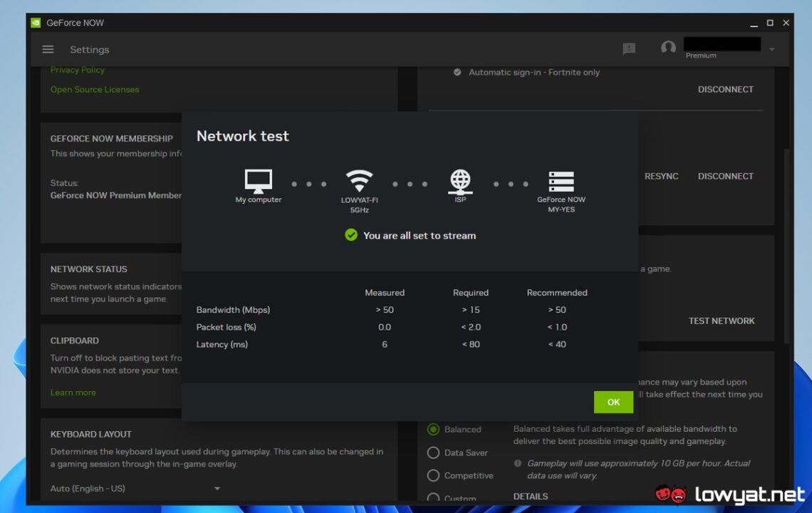This screenshot has height=513, width=812.
Task: Run TEST NETWORK again
Action: point(722,321)
